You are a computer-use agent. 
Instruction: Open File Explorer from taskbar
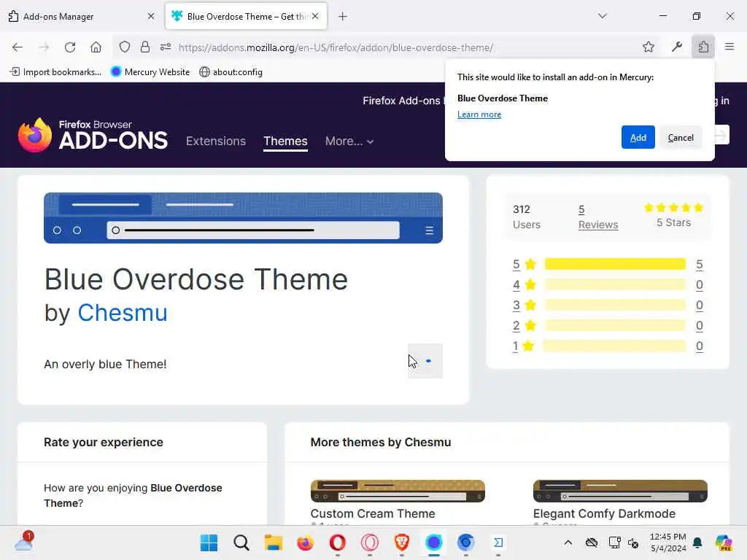tap(274, 542)
